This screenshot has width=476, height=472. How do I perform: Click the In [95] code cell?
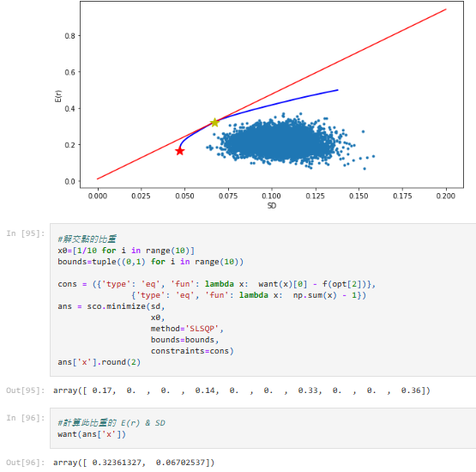263,300
